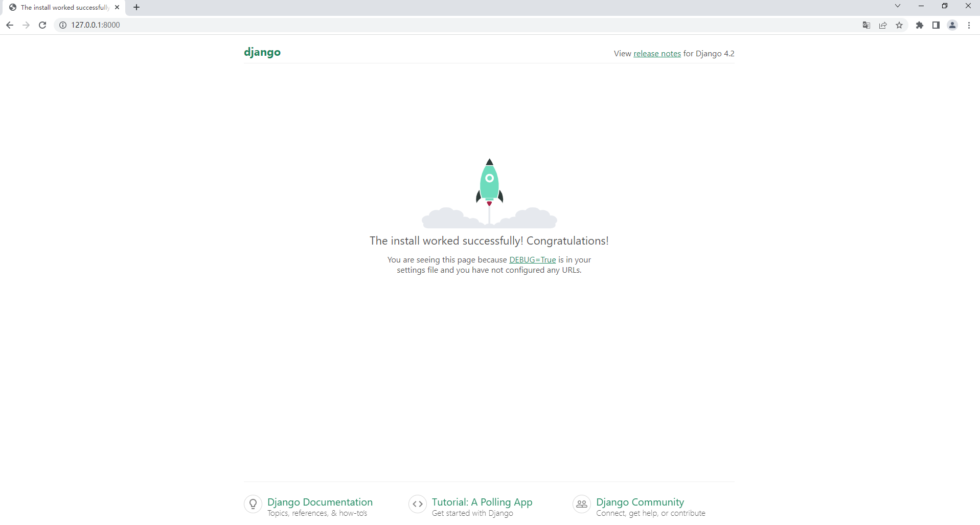The width and height of the screenshot is (980, 525).
Task: Expand the tab search chevron
Action: (898, 6)
